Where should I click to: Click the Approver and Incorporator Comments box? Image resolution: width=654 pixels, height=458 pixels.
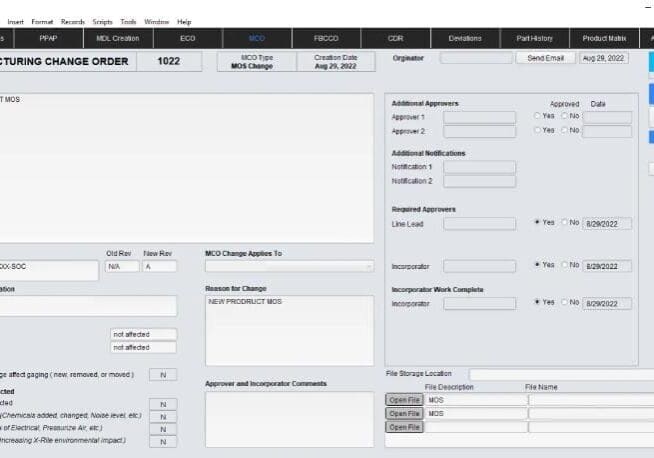click(289, 419)
